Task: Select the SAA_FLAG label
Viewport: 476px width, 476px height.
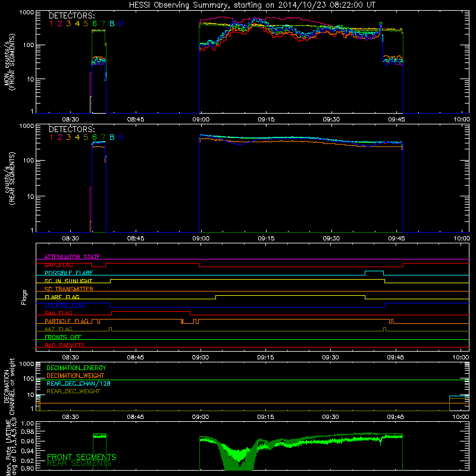Action: pyautogui.click(x=58, y=313)
